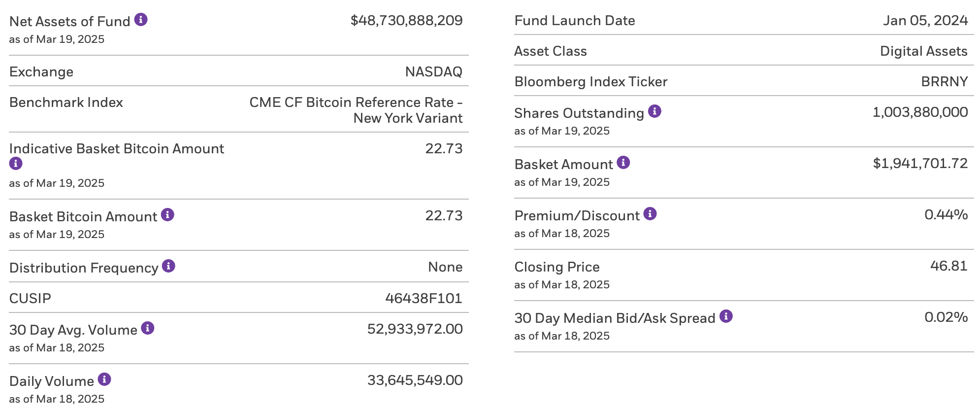Image resolution: width=980 pixels, height=412 pixels.
Task: Select the CUSIP value 46438F101
Action: [x=424, y=298]
